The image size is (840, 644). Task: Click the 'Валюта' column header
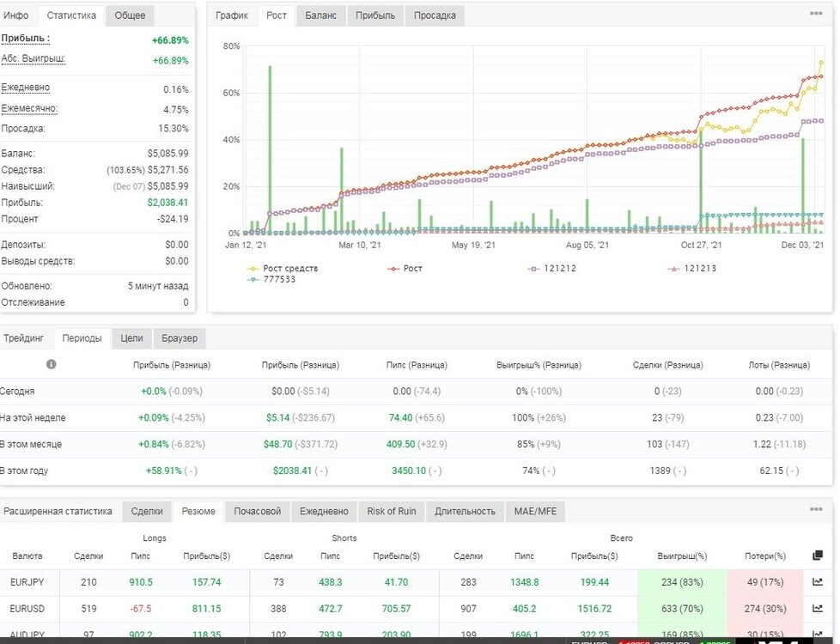click(27, 556)
